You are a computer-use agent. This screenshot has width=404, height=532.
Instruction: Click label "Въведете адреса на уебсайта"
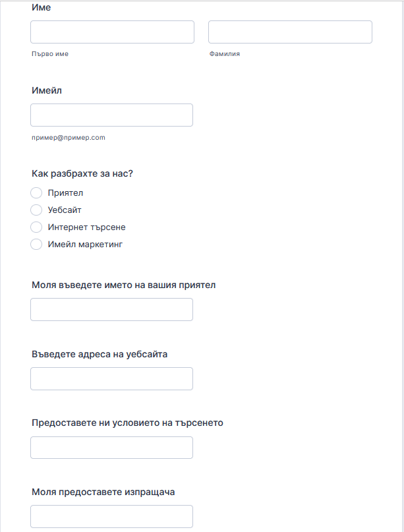[x=100, y=354]
